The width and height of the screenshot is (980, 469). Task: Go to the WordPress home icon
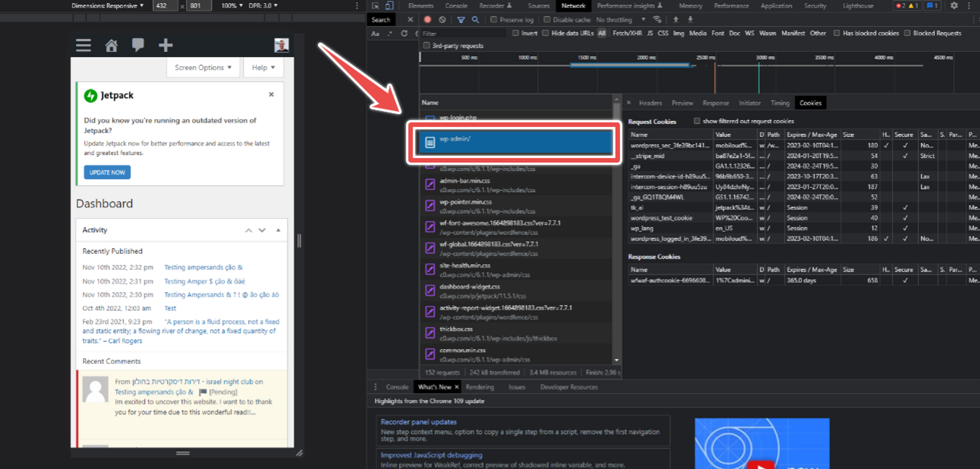point(111,46)
